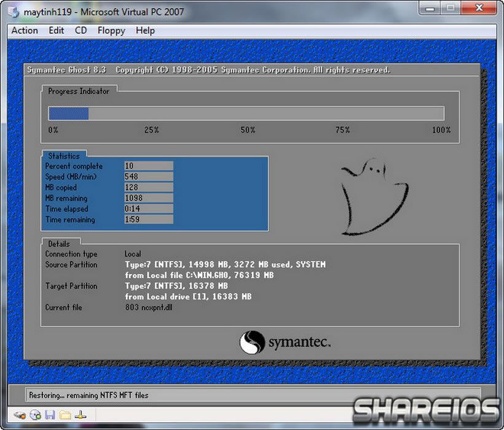The width and height of the screenshot is (504, 430).
Task: Click the maytinh119 window title text
Action: [x=103, y=12]
